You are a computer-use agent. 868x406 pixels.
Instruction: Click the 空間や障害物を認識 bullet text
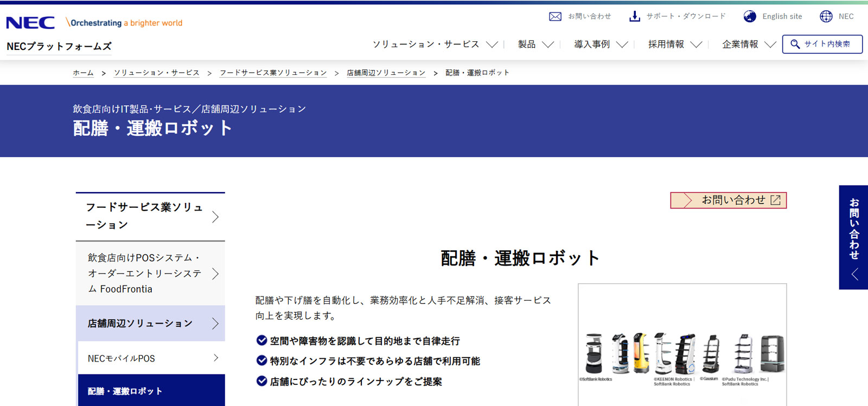365,341
